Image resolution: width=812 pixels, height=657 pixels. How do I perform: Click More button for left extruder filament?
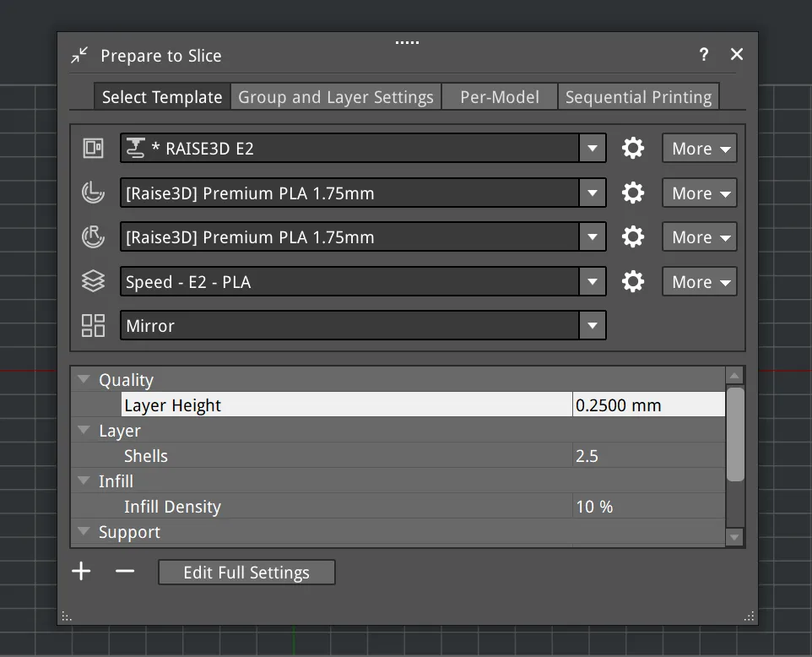coord(700,193)
